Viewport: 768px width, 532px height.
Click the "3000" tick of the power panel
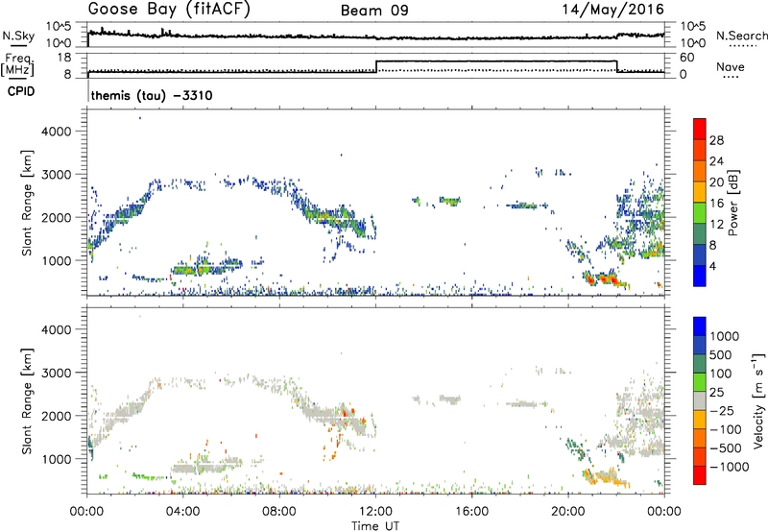pos(56,175)
